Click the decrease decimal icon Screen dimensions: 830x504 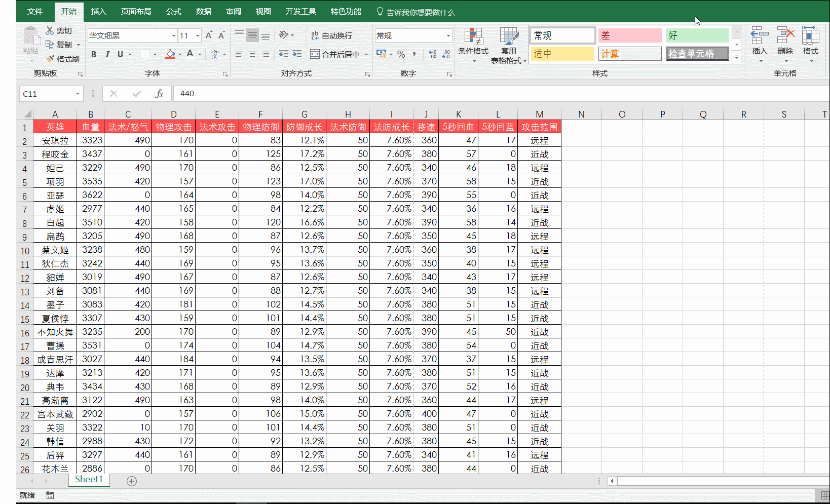pyautogui.click(x=446, y=54)
